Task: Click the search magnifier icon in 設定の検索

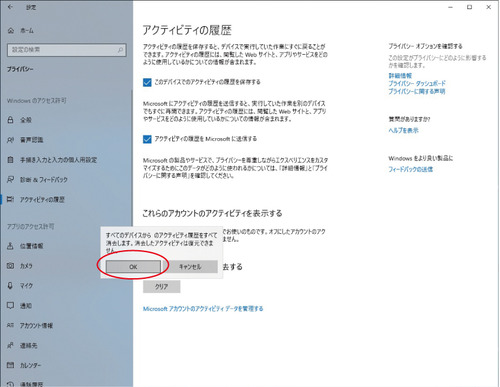Action: (120, 50)
